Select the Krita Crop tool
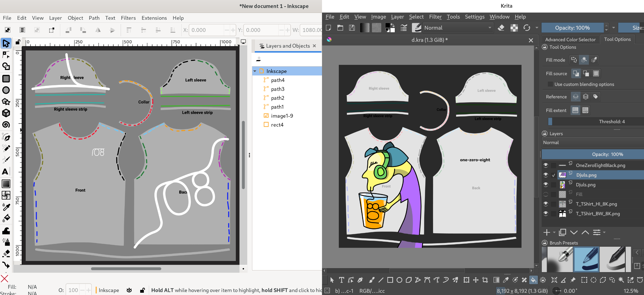The width and height of the screenshot is (644, 295). [x=485, y=280]
